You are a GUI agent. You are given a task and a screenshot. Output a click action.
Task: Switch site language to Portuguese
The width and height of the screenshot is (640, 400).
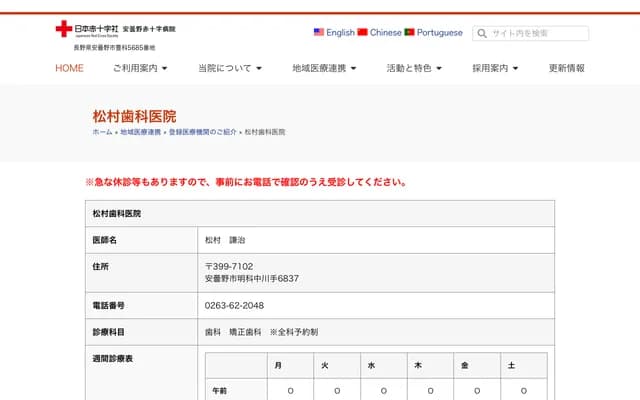pos(440,33)
